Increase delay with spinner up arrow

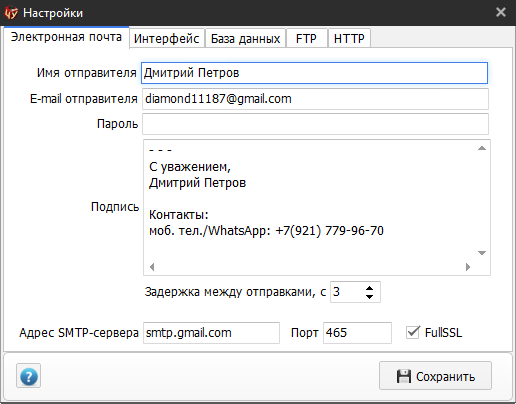point(369,288)
